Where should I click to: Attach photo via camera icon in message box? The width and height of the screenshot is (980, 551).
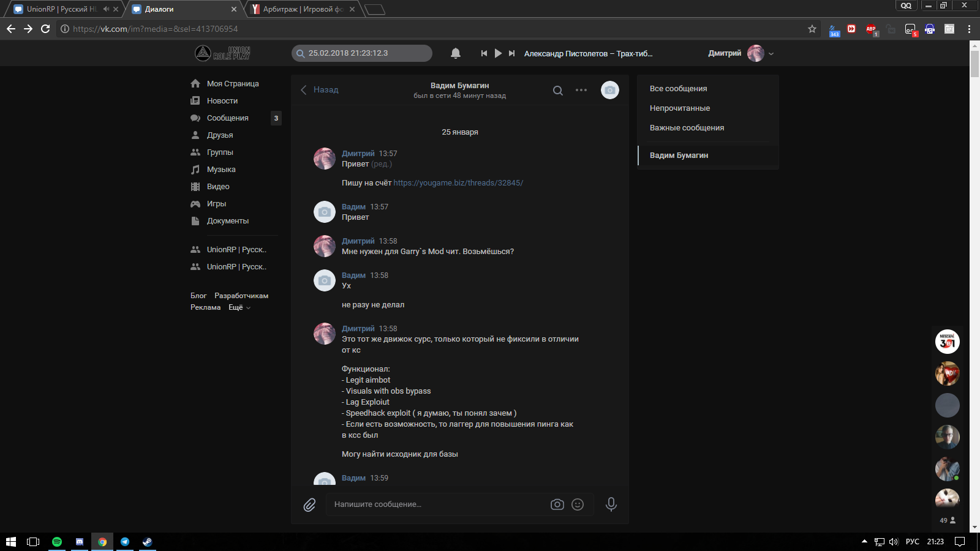(x=557, y=504)
